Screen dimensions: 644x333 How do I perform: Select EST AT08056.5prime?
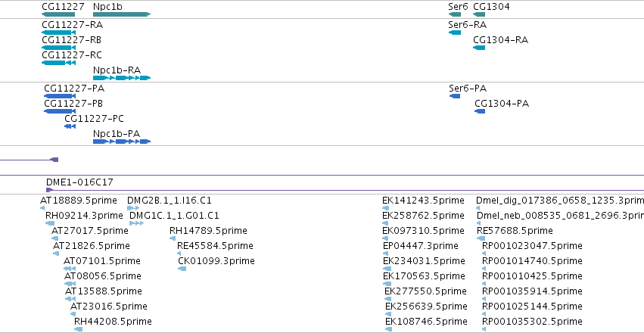coord(103,276)
